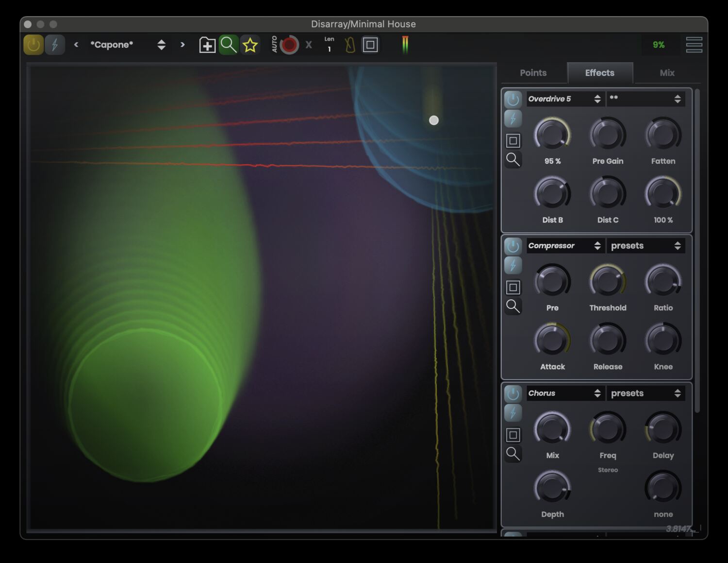Click the lightning icon in Overdrive section
728x563 pixels.
513,119
